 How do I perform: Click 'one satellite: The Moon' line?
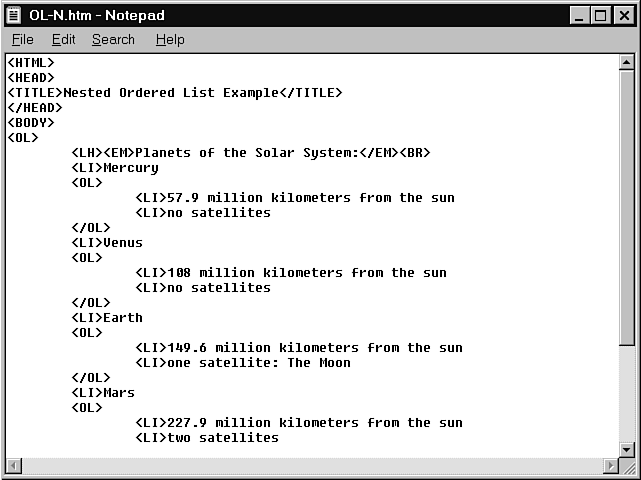click(x=243, y=363)
